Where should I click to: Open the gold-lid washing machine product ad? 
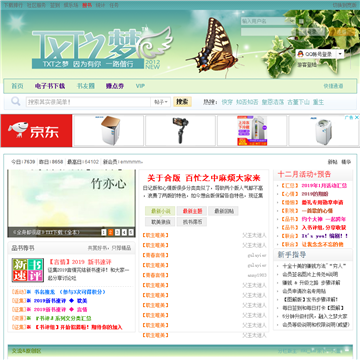tap(109, 131)
